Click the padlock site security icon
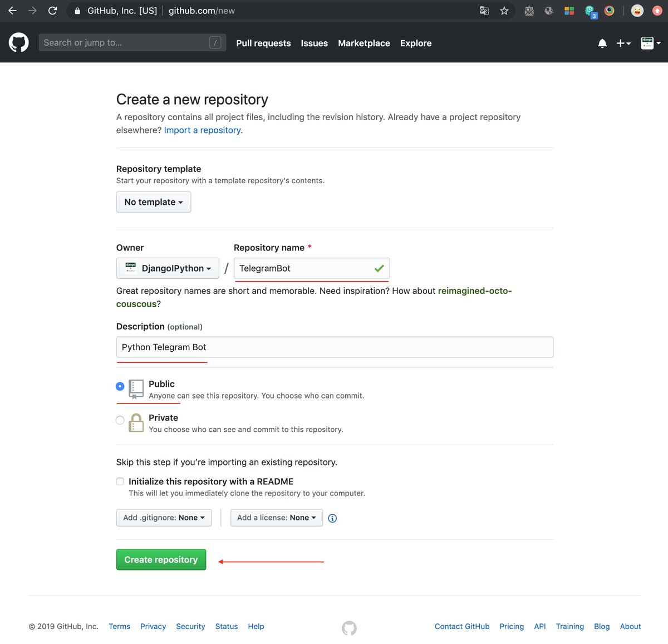 (x=77, y=11)
